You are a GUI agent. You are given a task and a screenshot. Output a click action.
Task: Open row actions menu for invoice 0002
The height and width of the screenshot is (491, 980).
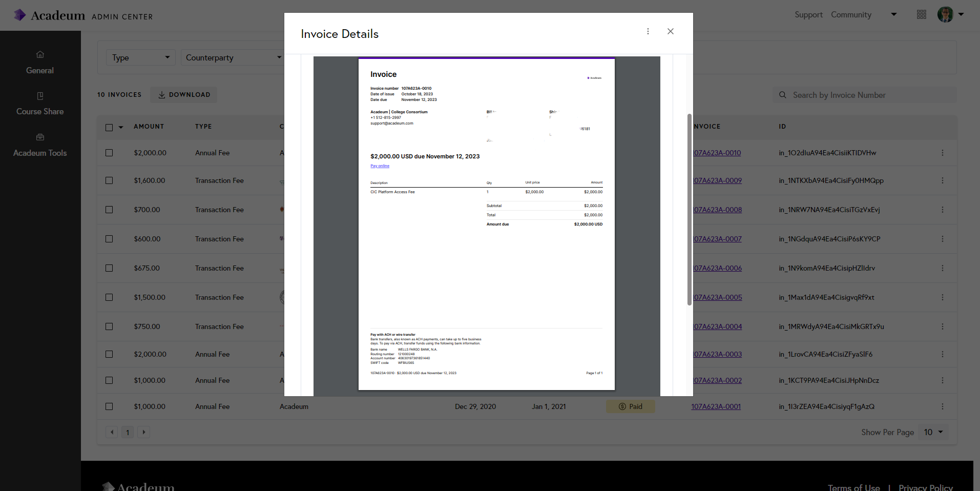point(942,380)
